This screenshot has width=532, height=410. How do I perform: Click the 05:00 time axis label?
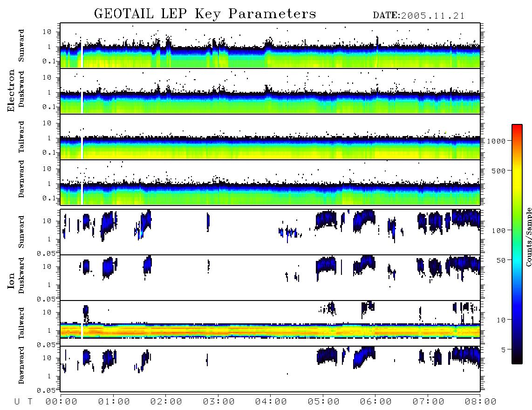pos(324,402)
